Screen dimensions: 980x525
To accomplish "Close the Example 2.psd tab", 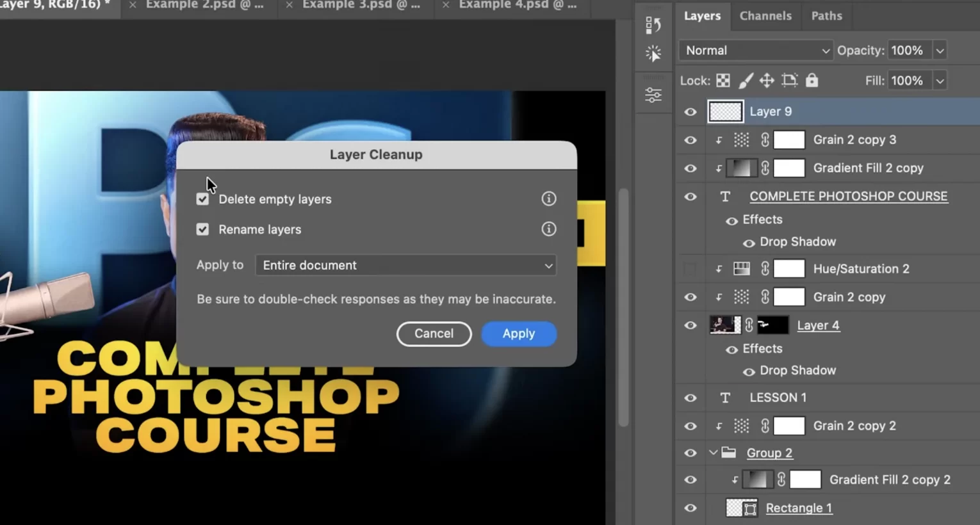I will pyautogui.click(x=133, y=5).
